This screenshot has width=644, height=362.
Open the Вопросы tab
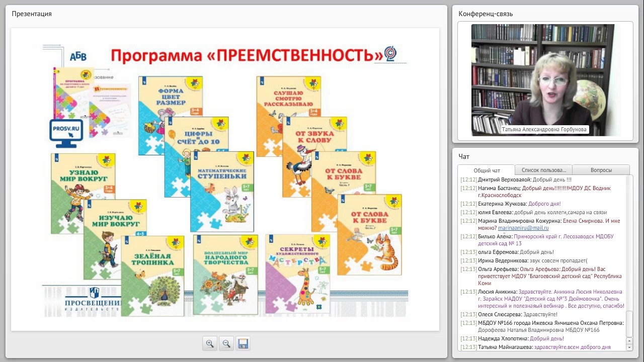coord(601,170)
